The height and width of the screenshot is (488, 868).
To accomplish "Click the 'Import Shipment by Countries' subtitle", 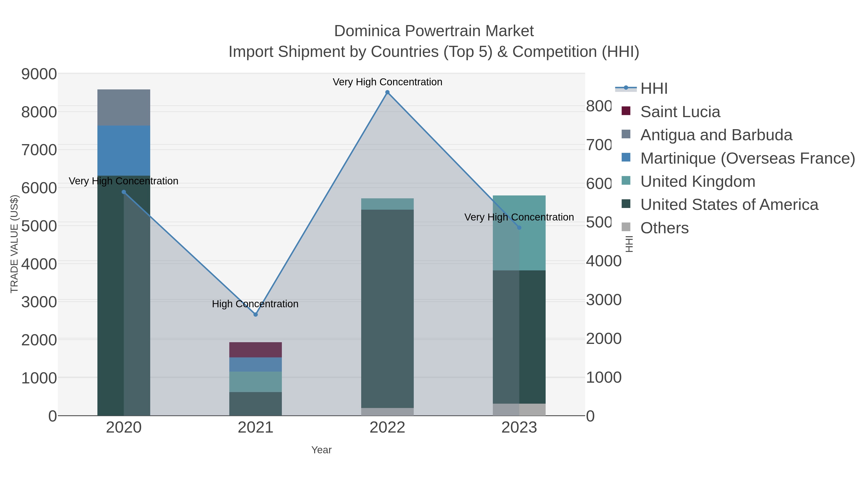I will click(x=434, y=52).
